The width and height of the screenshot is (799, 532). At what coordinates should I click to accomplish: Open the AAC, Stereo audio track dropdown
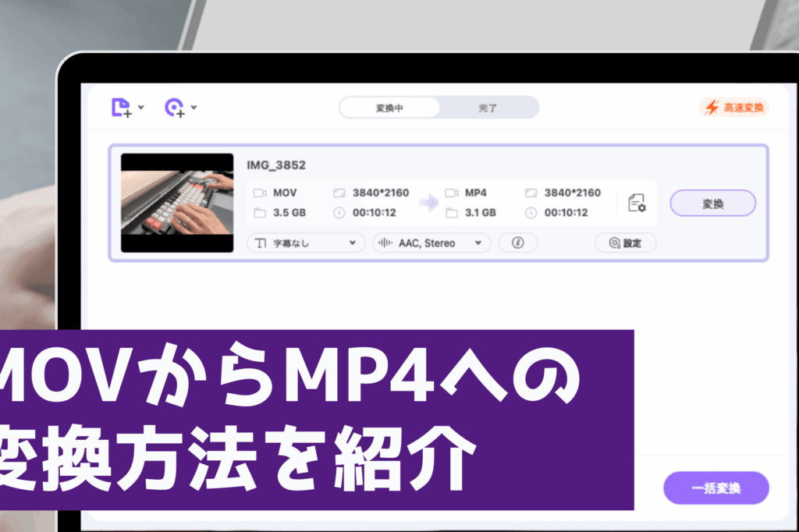click(478, 243)
